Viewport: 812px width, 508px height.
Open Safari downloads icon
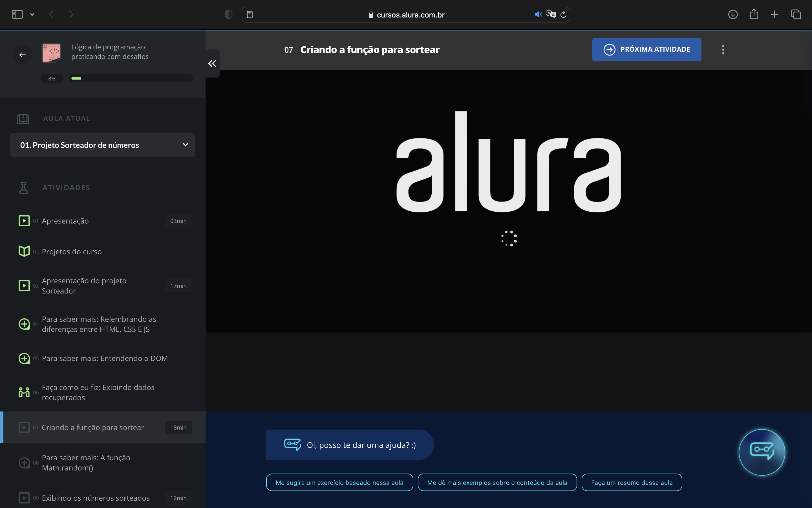(733, 14)
